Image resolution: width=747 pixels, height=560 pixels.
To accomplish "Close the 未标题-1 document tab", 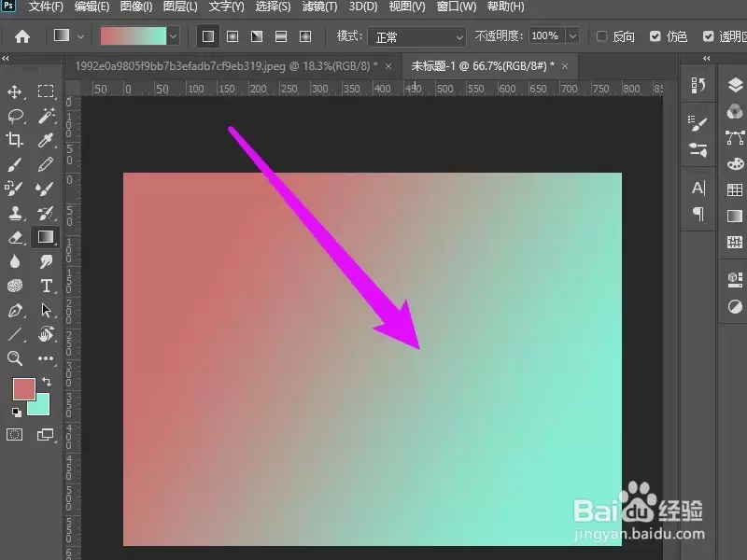I will (x=565, y=66).
